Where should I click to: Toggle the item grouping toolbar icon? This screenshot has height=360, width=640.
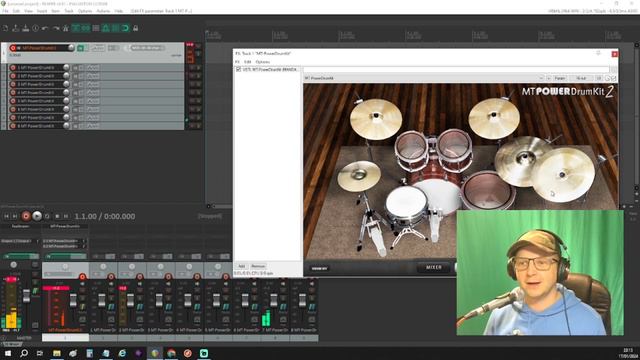pos(85,28)
